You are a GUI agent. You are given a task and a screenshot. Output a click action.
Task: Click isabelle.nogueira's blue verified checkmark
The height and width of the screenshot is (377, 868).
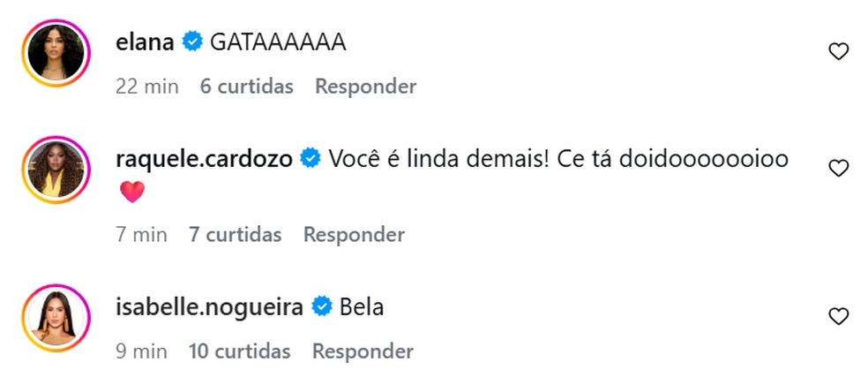[322, 307]
